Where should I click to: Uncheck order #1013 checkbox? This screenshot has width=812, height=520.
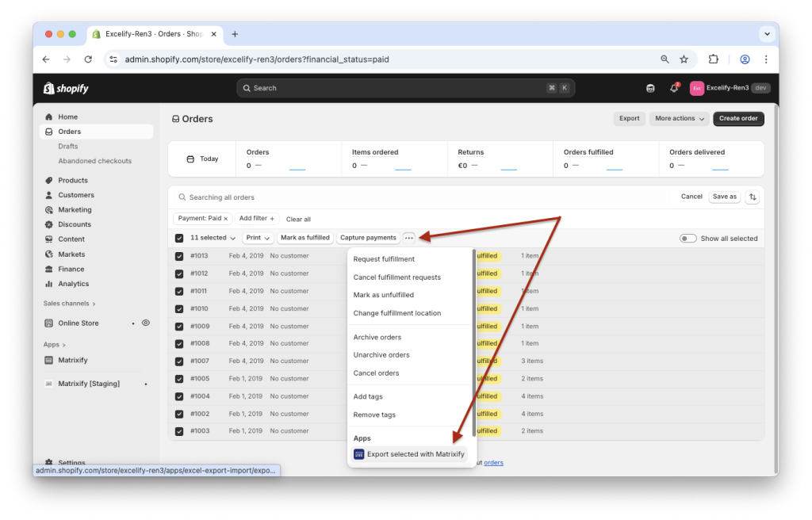pos(179,255)
